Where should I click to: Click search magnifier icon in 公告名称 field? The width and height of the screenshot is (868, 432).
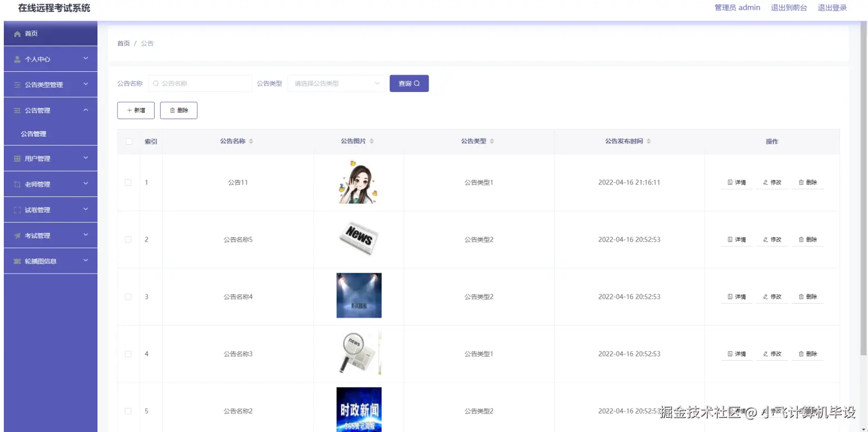[156, 83]
